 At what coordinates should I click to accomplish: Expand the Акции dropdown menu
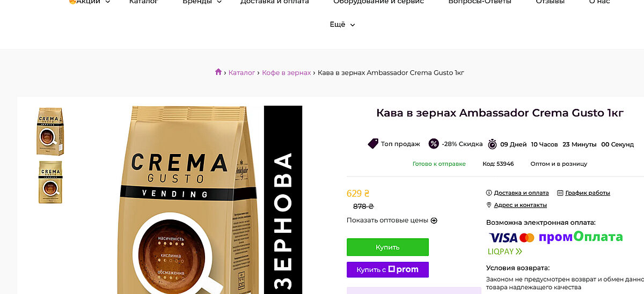tap(89, 2)
